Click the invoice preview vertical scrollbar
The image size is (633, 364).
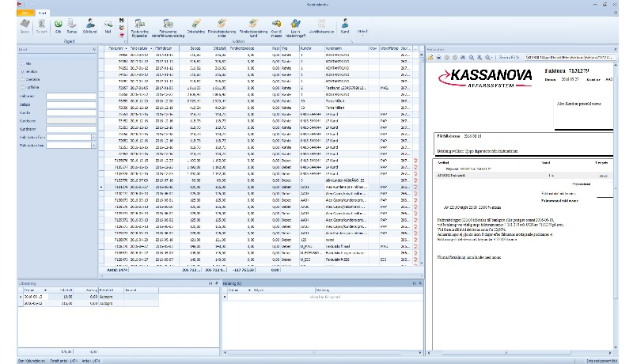coord(616,206)
